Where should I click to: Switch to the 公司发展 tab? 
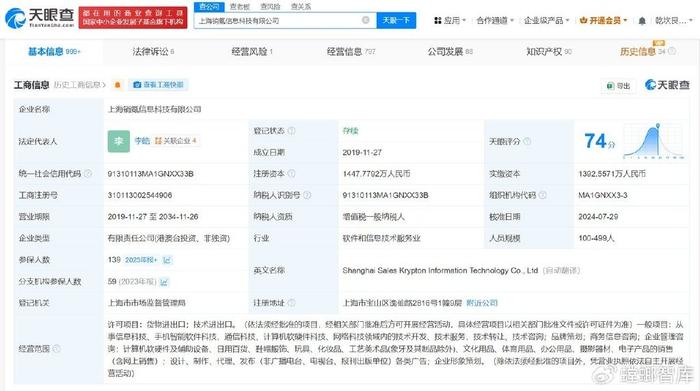click(450, 52)
